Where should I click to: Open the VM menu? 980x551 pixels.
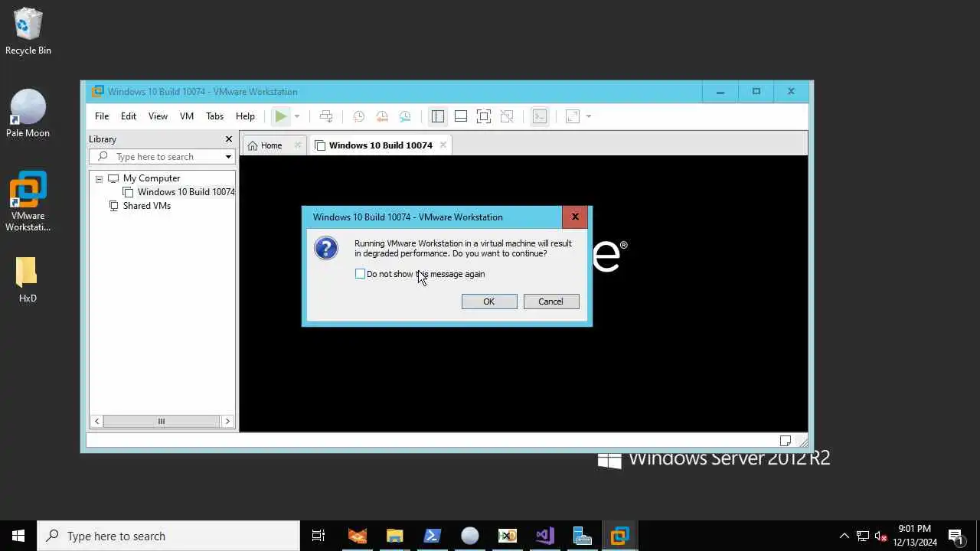tap(187, 116)
